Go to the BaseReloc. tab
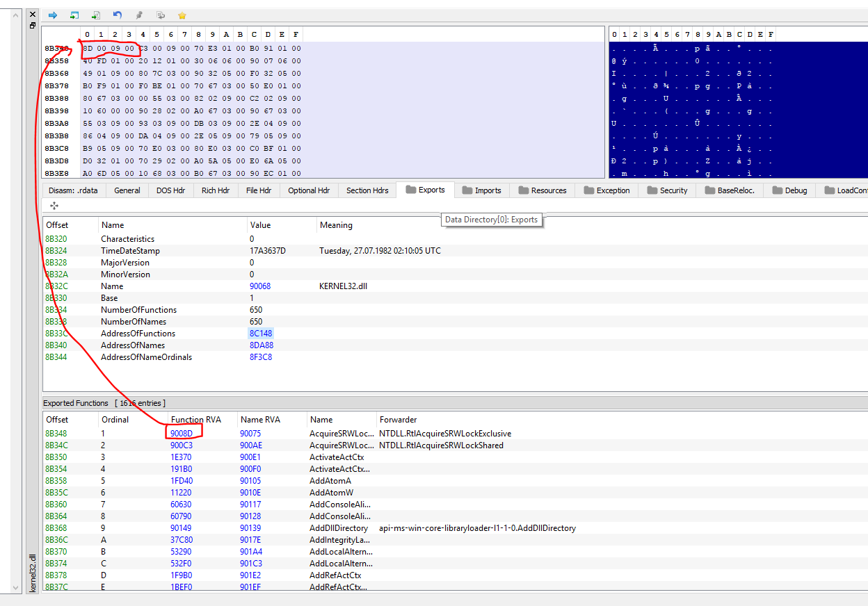The height and width of the screenshot is (606, 868). tap(729, 190)
